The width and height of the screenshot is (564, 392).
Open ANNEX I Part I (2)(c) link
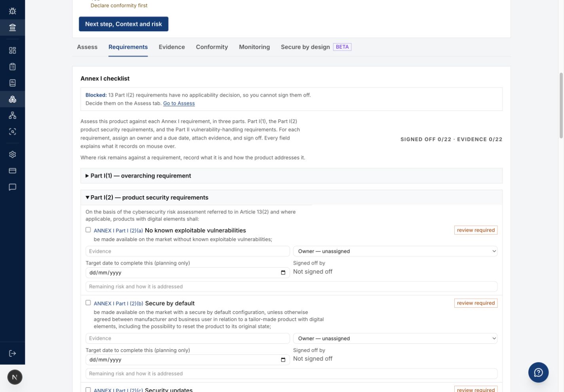coord(118,390)
